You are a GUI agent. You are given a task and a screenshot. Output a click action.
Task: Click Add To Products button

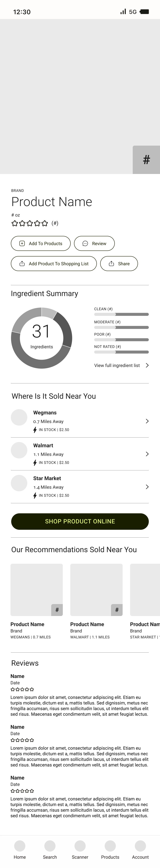pyautogui.click(x=41, y=243)
